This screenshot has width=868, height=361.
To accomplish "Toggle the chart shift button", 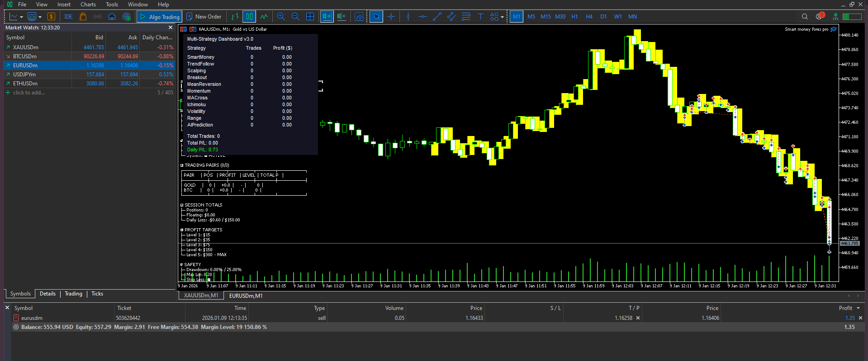I will (x=342, y=17).
